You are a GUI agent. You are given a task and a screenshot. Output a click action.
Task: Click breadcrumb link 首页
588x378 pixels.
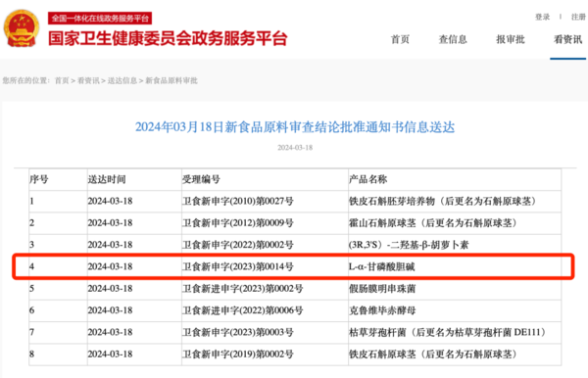pos(62,80)
